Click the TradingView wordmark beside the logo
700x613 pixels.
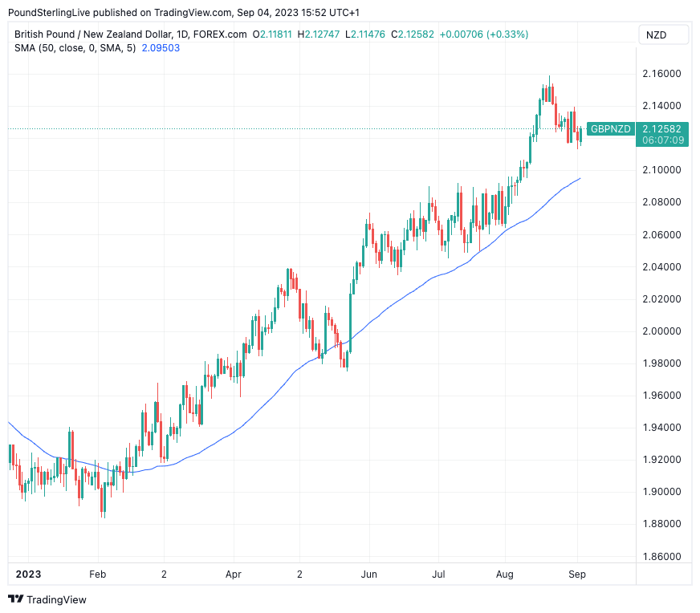pos(56,599)
